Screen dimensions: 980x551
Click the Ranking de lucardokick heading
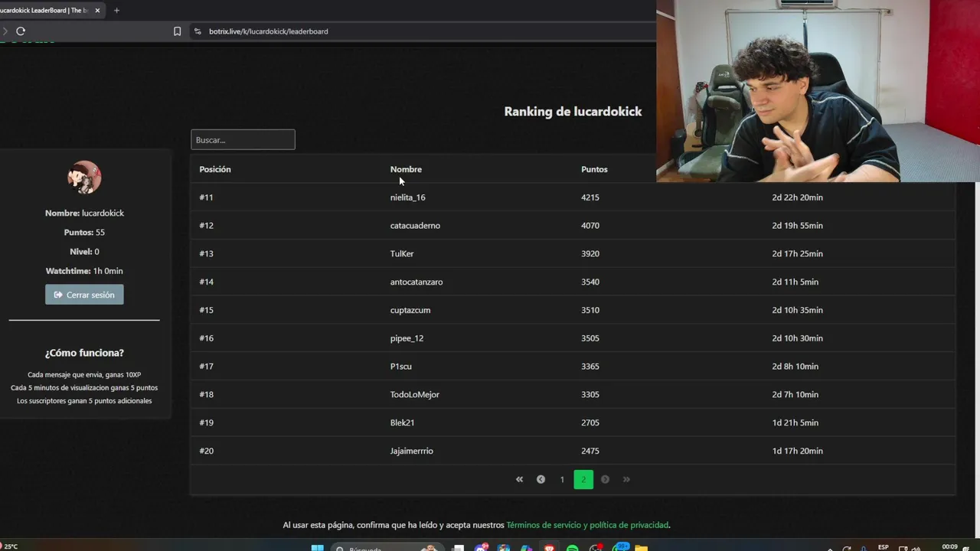pyautogui.click(x=573, y=111)
